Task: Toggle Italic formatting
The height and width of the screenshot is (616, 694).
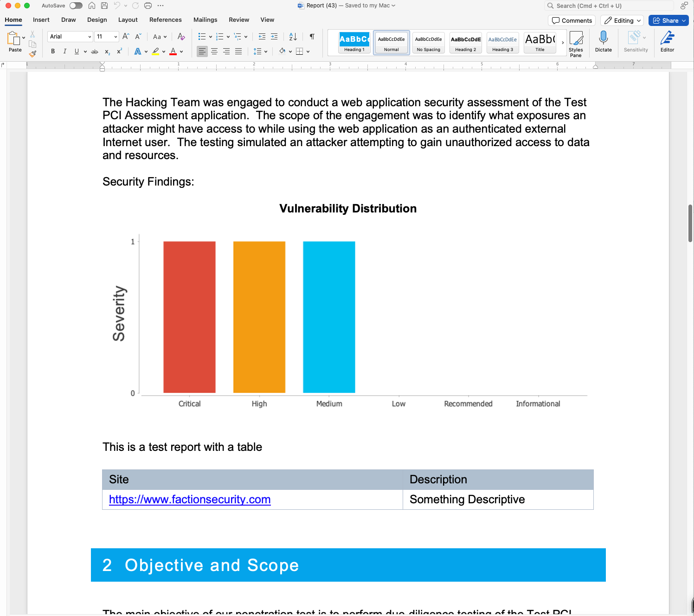Action: click(65, 51)
